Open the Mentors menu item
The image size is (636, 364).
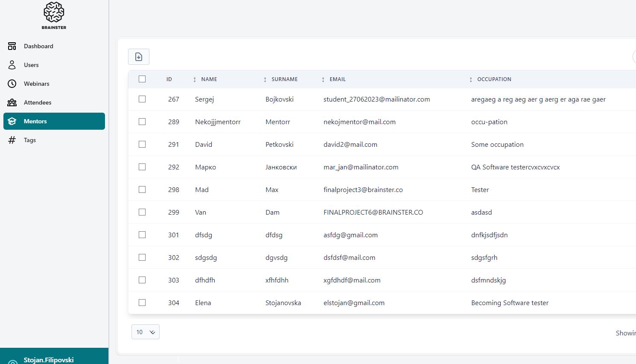54,121
